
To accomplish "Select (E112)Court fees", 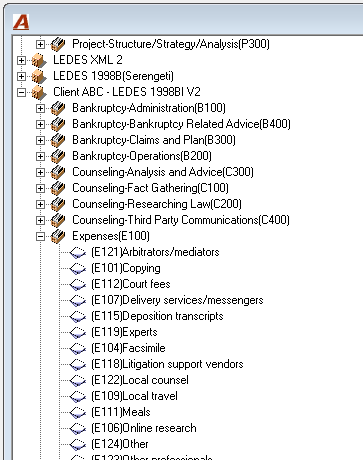I will tap(130, 284).
